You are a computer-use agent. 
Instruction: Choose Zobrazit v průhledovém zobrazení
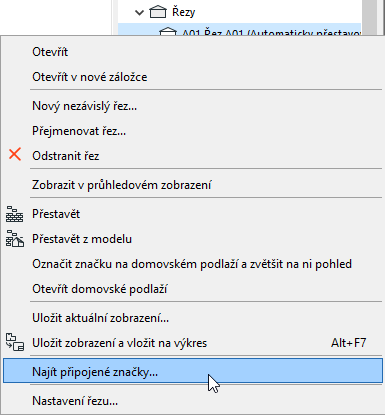point(193,185)
